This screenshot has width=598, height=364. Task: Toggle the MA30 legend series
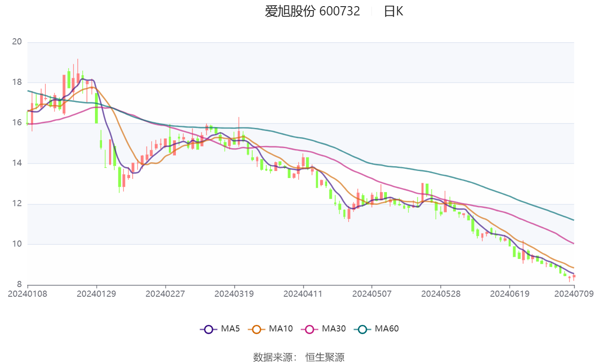pyautogui.click(x=323, y=328)
